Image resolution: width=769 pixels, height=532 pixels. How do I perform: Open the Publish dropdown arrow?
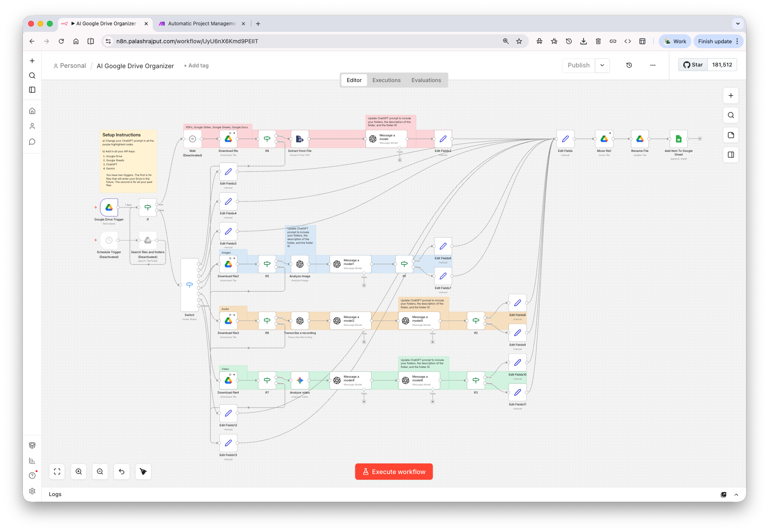(x=602, y=65)
